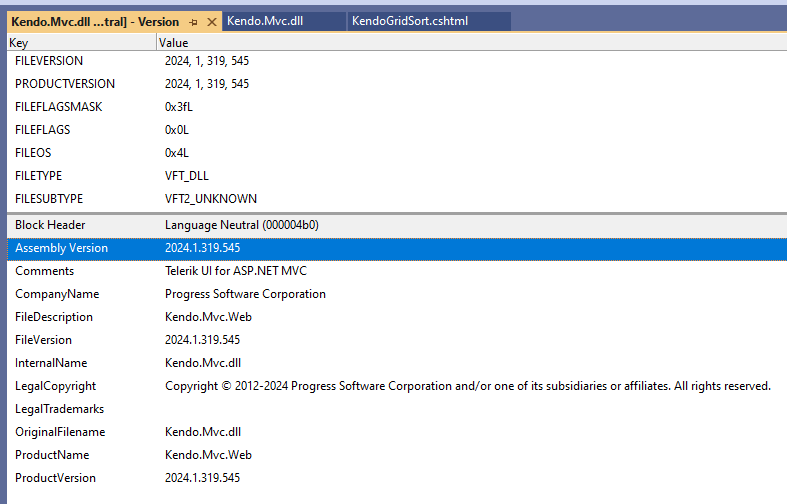
Task: Click Progress Software Corporation value
Action: (245, 294)
